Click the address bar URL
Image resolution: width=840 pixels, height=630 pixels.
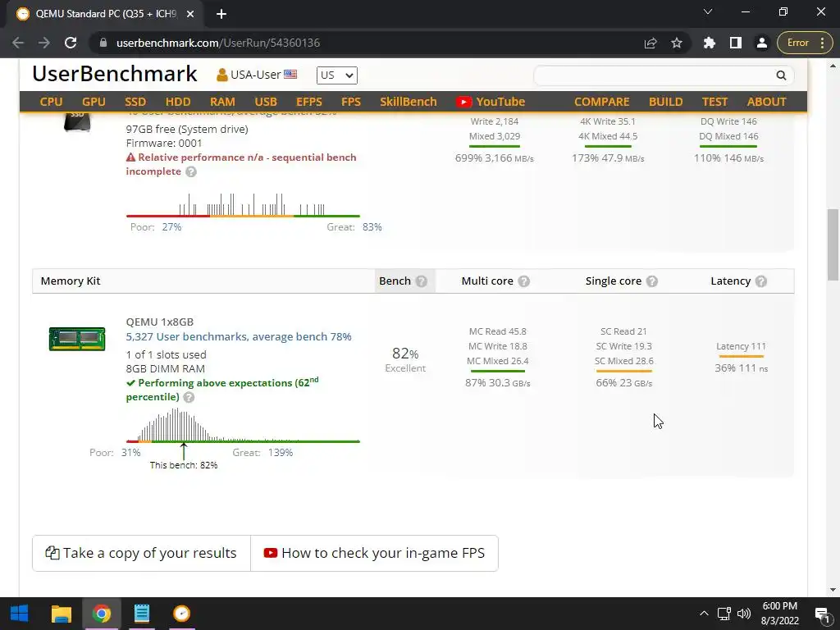(218, 43)
